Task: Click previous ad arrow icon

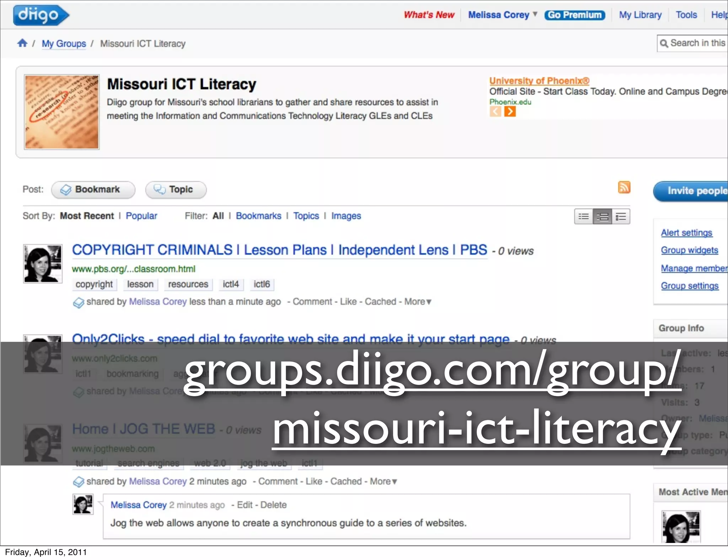Action: point(495,112)
